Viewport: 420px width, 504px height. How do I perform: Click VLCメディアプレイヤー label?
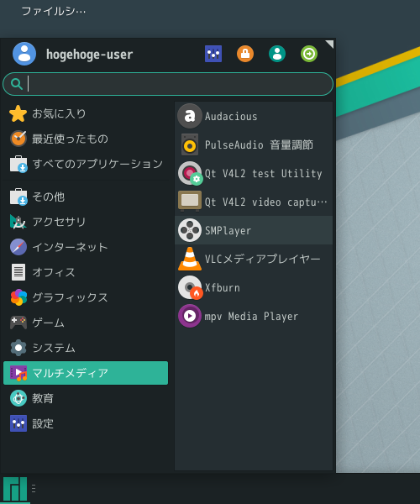coord(263,259)
